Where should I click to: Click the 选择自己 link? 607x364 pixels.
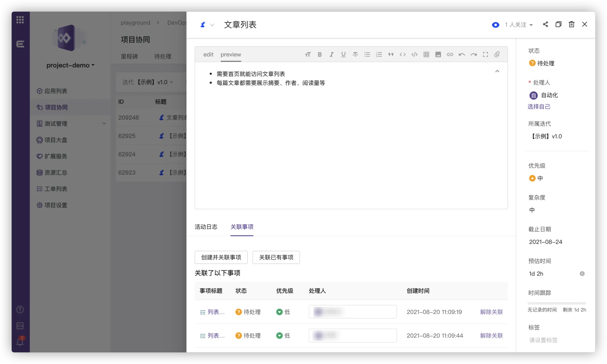coord(539,107)
